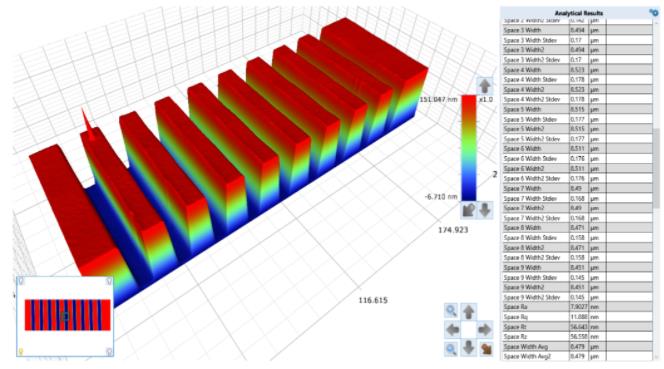
Task: Toggle the yellow light bulb in thumbnail panel
Action: click(x=20, y=351)
